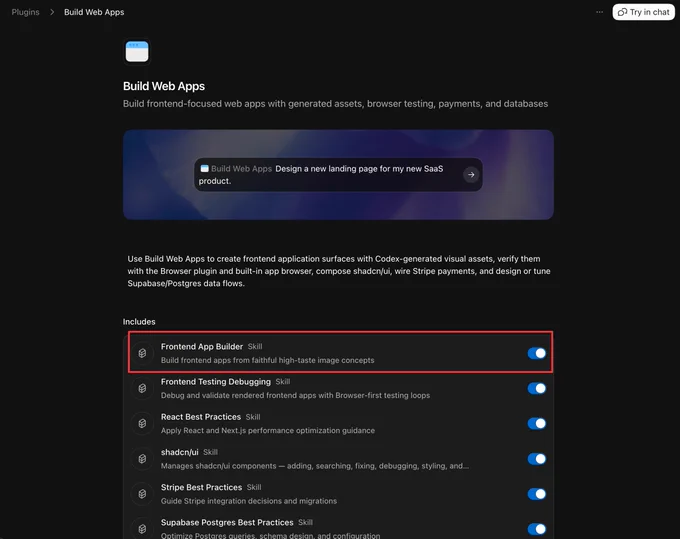Toggle Supabase Postgres Best Practices skill
The height and width of the screenshot is (539, 680).
537,529
